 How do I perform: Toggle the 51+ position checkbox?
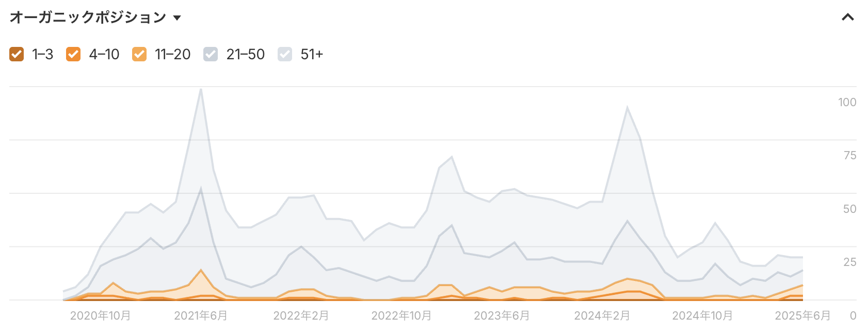point(285,54)
